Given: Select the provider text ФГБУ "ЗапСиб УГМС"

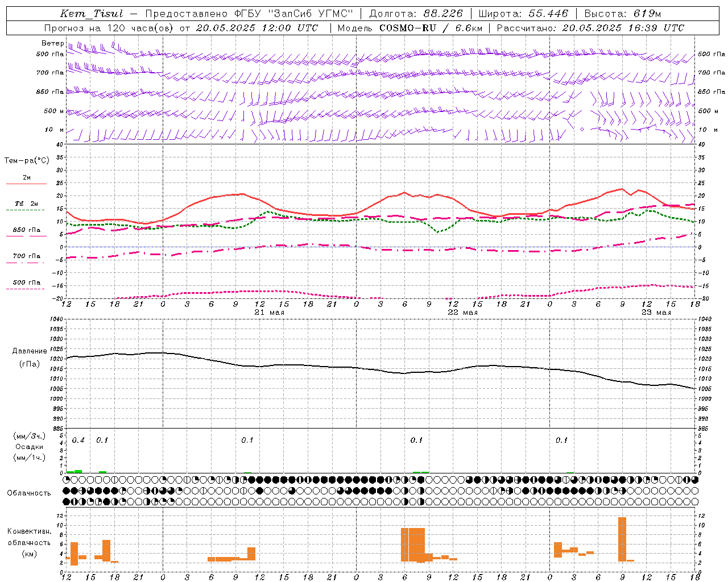Looking at the screenshot, I should click(x=293, y=14).
